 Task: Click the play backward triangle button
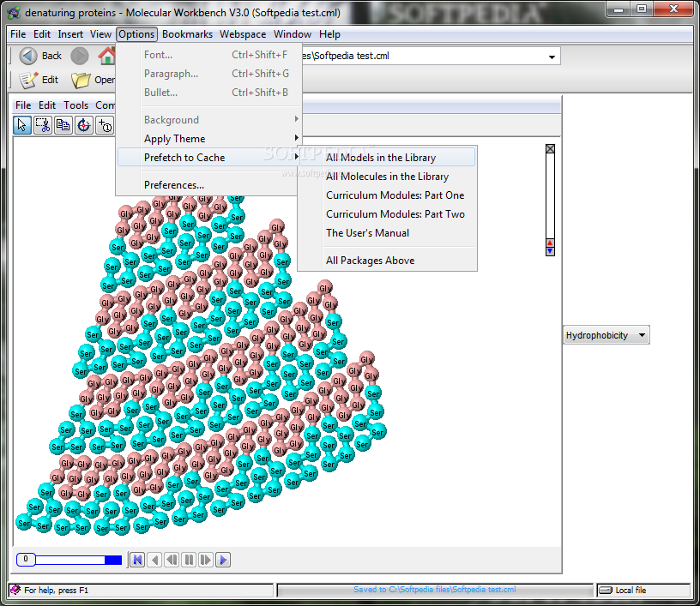(x=154, y=559)
